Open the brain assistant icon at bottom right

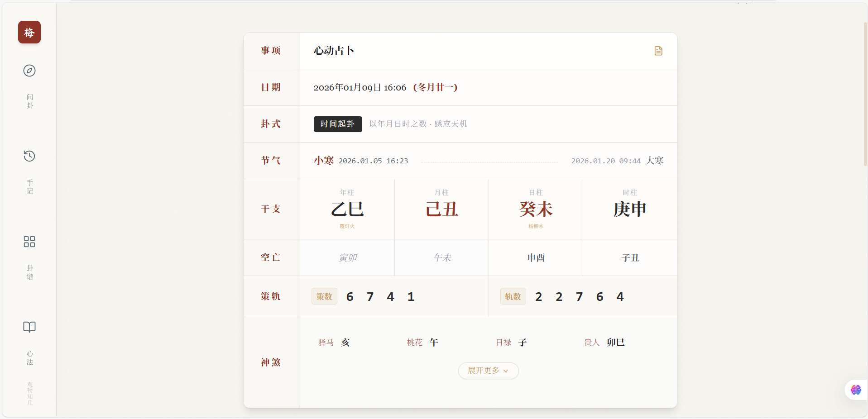pos(855,390)
